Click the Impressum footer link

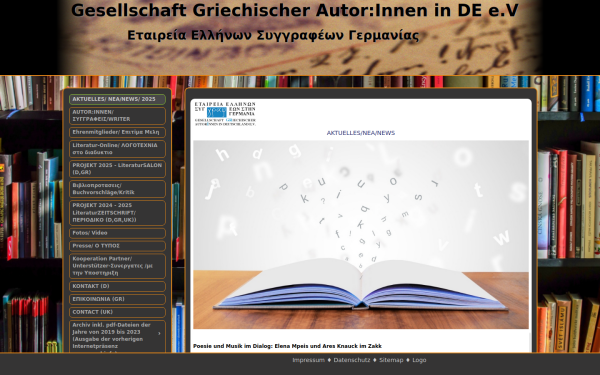click(308, 360)
